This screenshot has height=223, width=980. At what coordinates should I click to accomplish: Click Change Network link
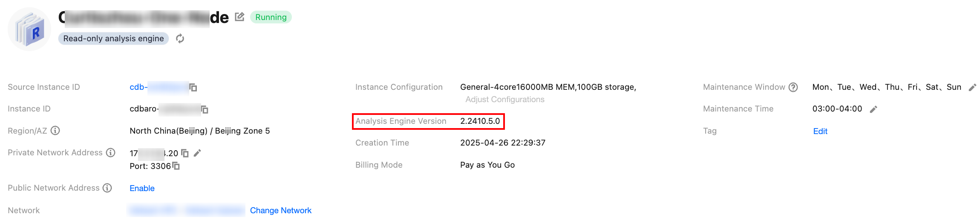tap(280, 211)
